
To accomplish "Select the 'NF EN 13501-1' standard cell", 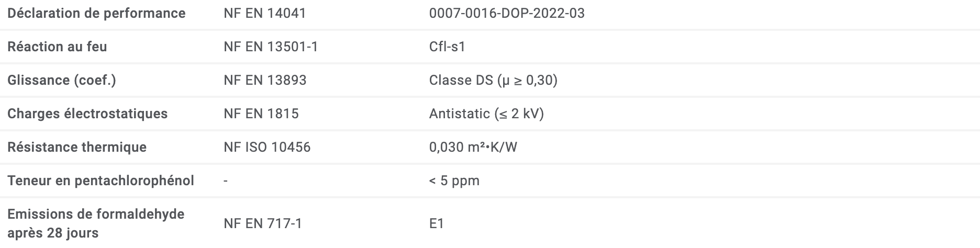I will (x=271, y=47).
